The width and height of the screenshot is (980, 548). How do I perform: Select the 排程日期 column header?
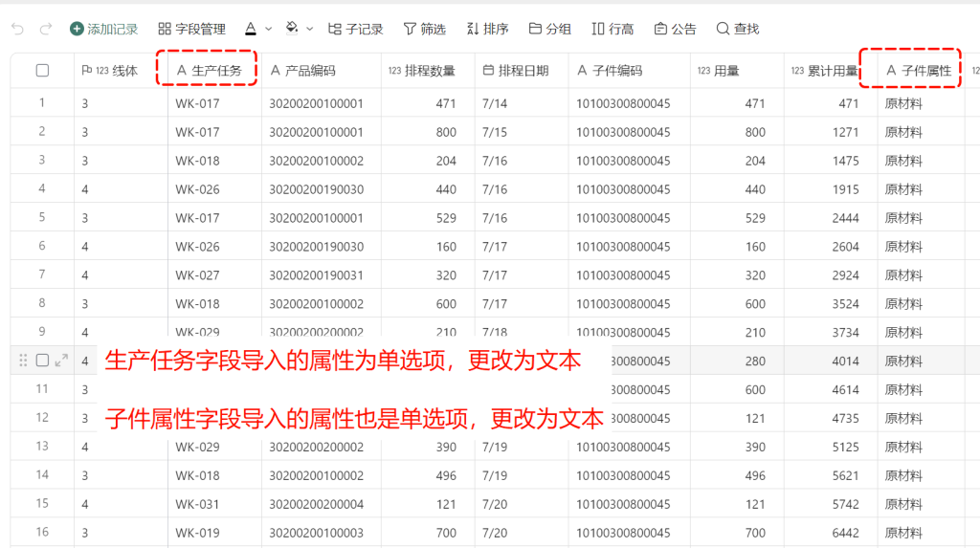click(x=522, y=71)
